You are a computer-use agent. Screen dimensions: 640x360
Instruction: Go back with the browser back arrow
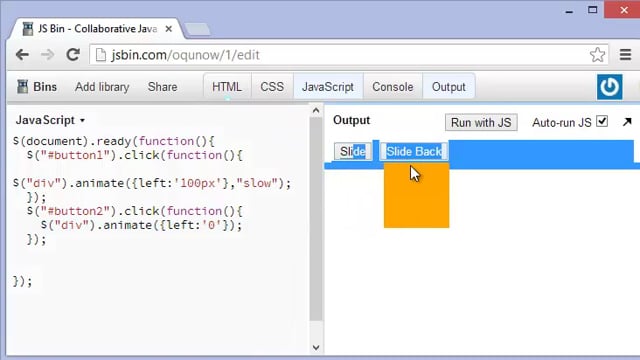22,55
